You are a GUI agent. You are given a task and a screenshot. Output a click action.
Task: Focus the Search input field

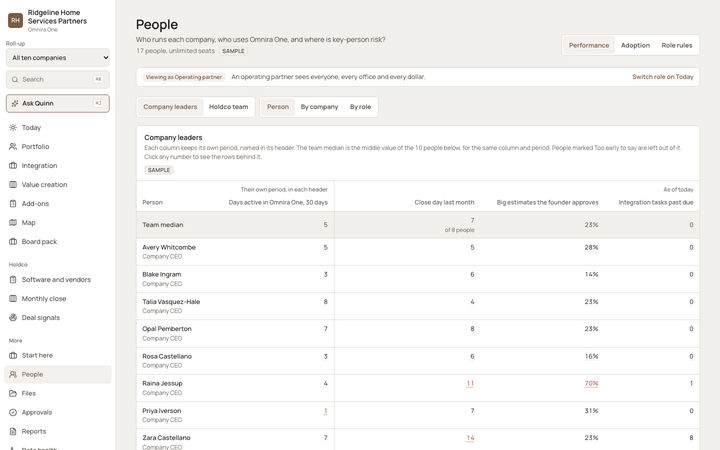click(58, 79)
